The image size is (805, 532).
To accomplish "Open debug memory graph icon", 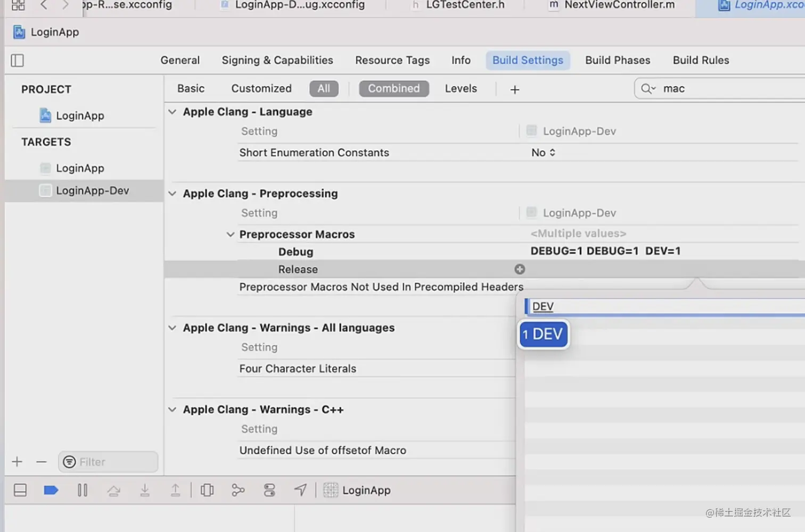I will coord(238,490).
